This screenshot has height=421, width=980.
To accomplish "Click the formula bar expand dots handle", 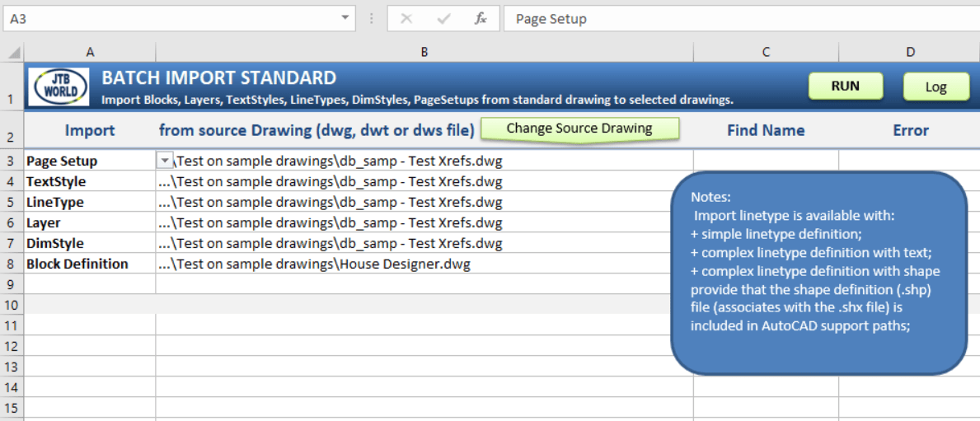I will pos(371,19).
